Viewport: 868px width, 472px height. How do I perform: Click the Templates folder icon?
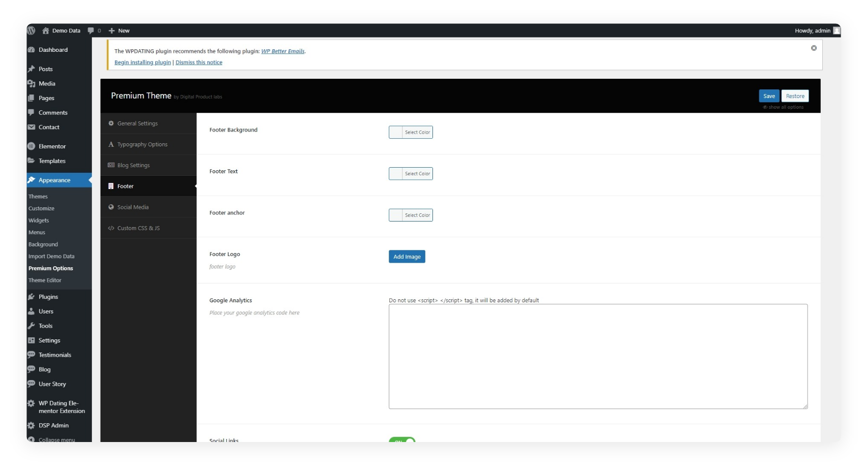pyautogui.click(x=32, y=161)
